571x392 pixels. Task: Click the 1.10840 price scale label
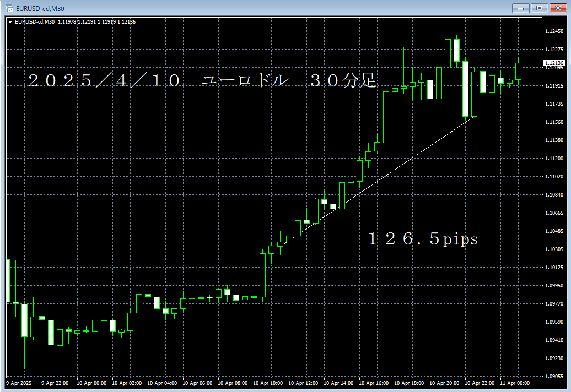click(x=554, y=194)
